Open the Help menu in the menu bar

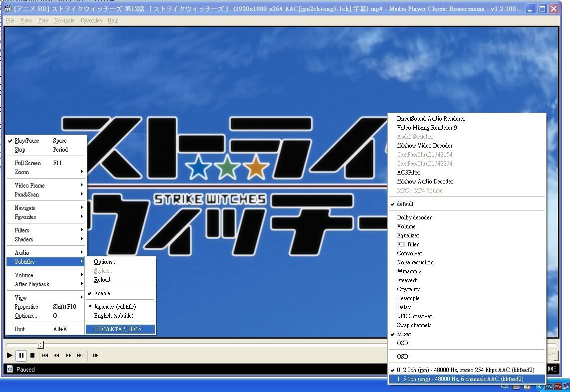113,20
